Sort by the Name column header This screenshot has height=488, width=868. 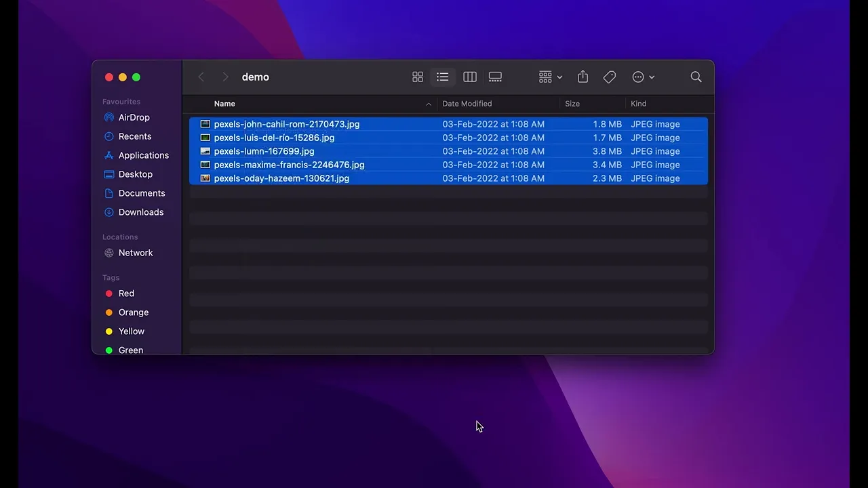pyautogui.click(x=224, y=104)
